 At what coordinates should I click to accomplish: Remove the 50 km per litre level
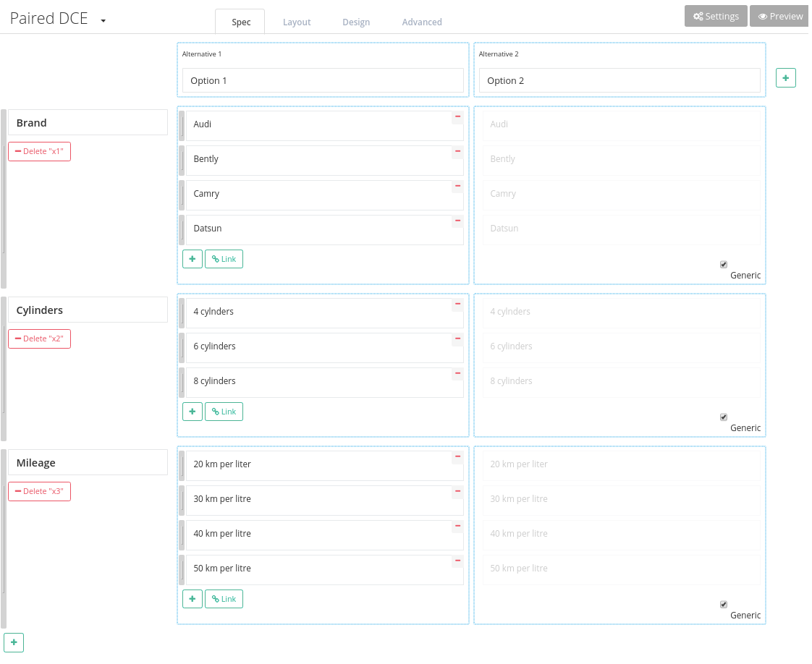457,559
